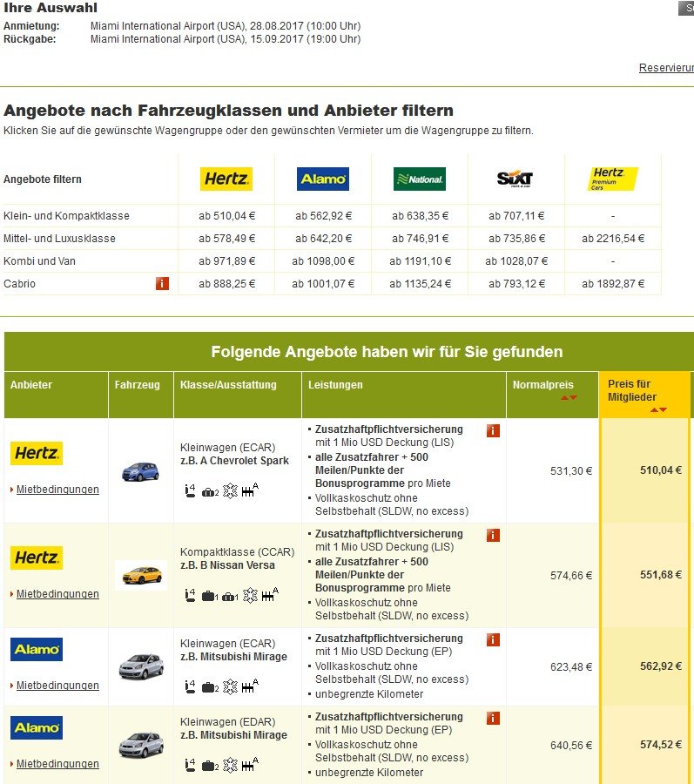Select Hertz Kleinklasse price ab 510,04 €
The width and height of the screenshot is (694, 784).
(227, 216)
